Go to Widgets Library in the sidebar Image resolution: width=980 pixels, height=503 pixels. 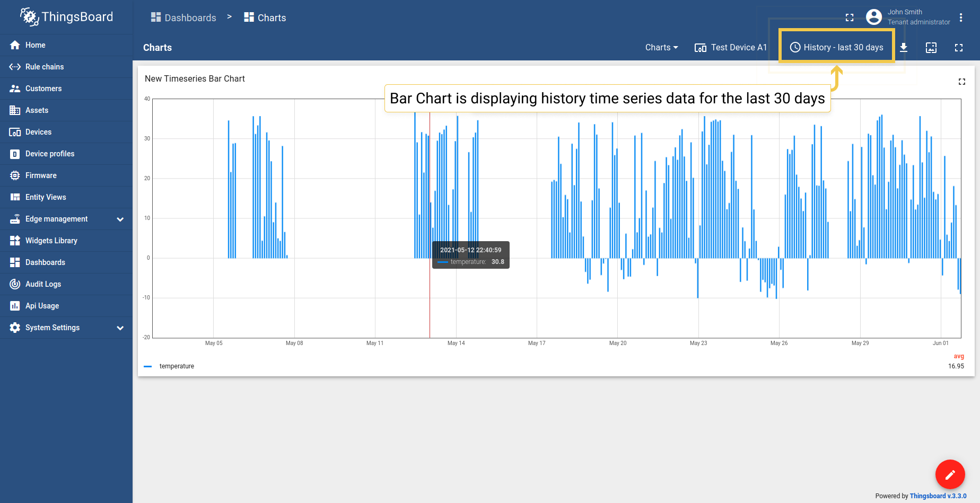[51, 241]
